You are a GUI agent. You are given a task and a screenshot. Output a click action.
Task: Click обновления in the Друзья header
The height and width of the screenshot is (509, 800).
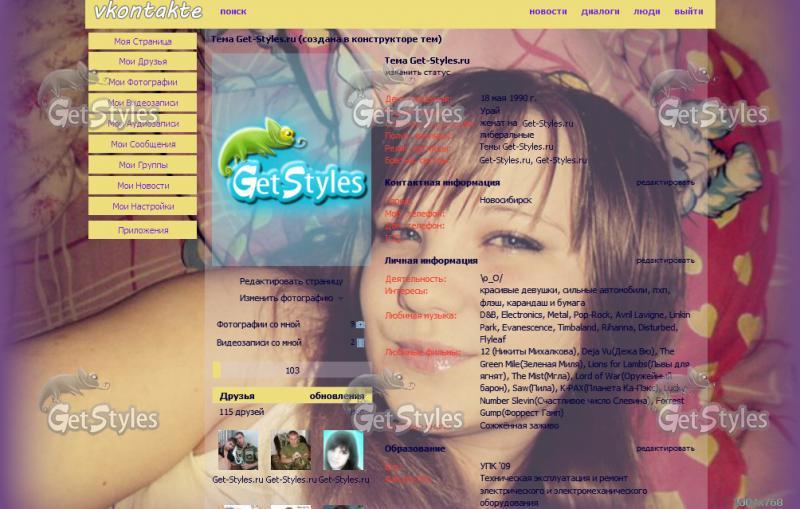[337, 396]
